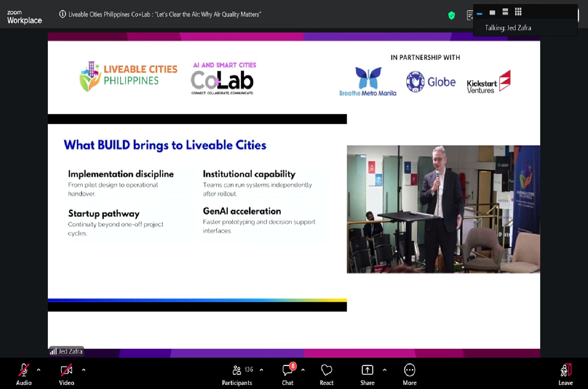Unmute the microphone with the Audio icon
This screenshot has height=389, width=588.
tap(24, 370)
